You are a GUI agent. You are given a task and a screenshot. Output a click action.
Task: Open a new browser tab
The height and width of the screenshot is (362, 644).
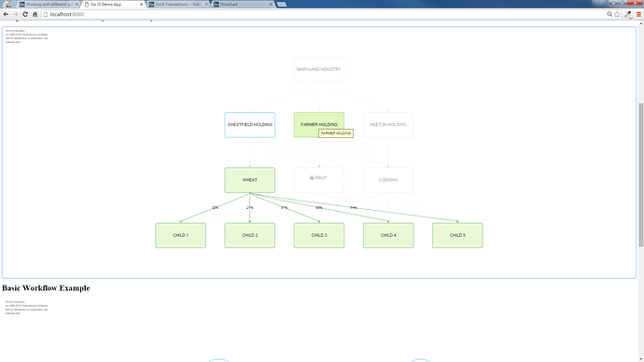(x=281, y=4)
